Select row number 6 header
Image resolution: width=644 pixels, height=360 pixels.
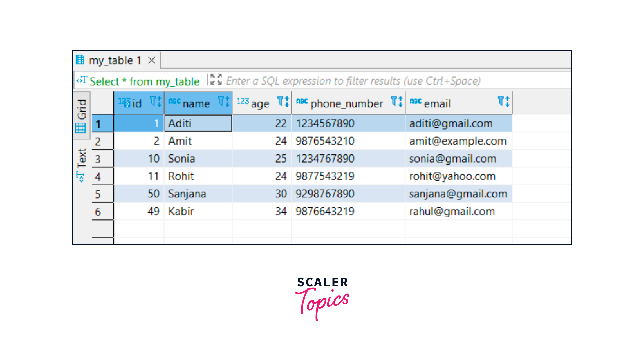click(x=102, y=212)
